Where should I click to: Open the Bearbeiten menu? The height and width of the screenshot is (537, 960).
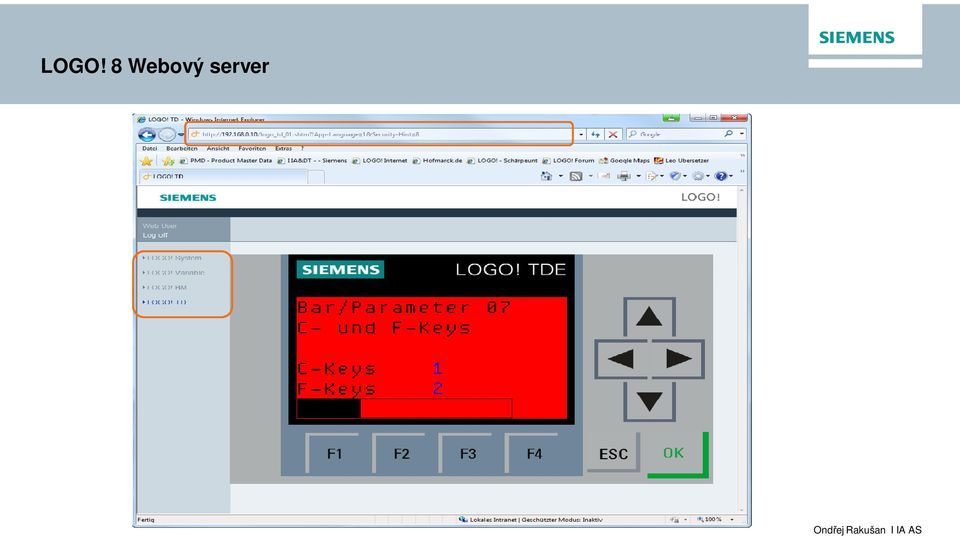pos(182,148)
